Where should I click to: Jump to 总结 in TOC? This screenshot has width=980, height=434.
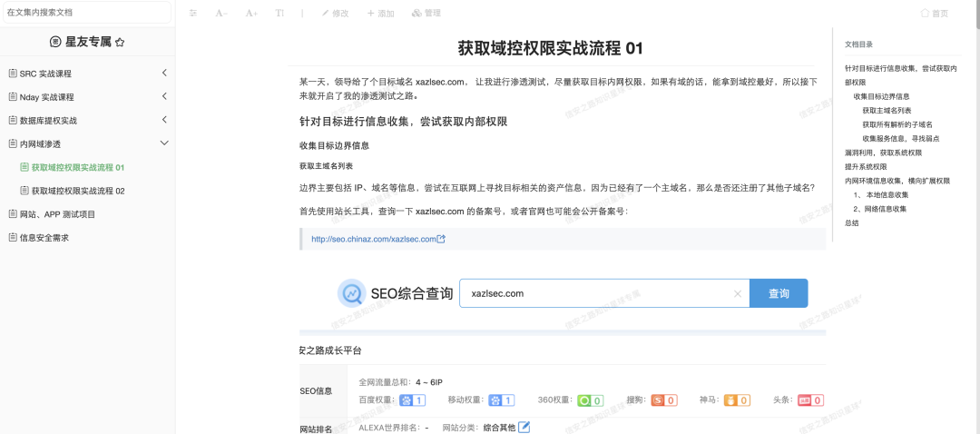pos(851,222)
